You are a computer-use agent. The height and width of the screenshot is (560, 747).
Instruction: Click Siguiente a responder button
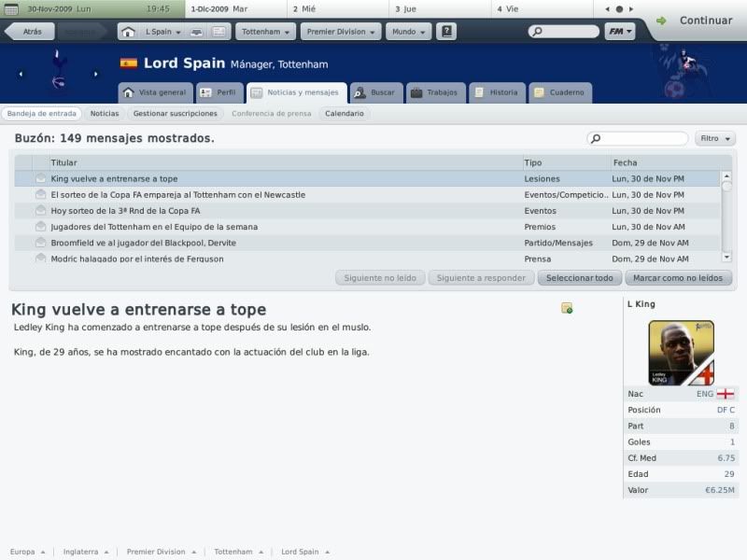pyautogui.click(x=481, y=278)
